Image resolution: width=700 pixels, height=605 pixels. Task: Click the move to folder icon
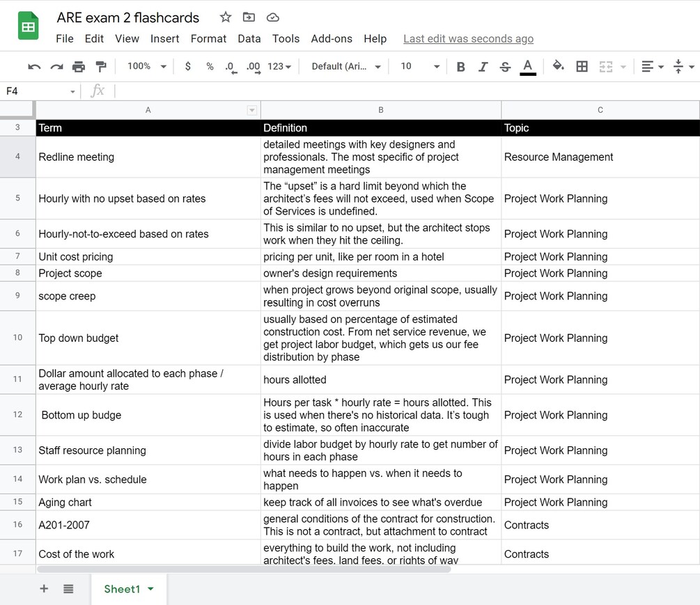249,17
